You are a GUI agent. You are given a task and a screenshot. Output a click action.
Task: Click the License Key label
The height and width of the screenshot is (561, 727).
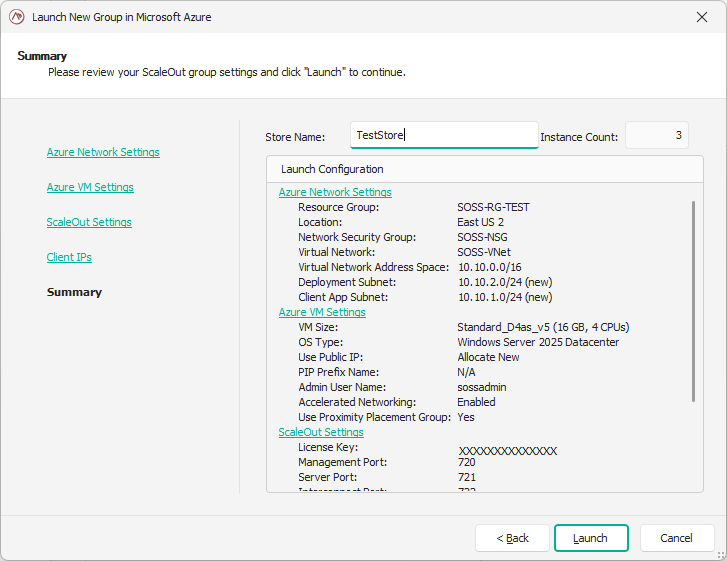pos(328,447)
